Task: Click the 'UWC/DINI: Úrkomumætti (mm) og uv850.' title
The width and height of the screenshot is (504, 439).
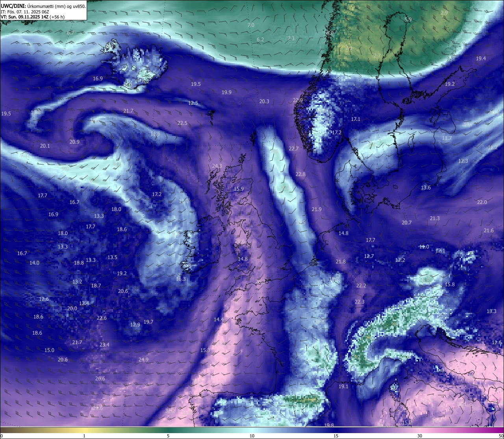Action: (43, 6)
